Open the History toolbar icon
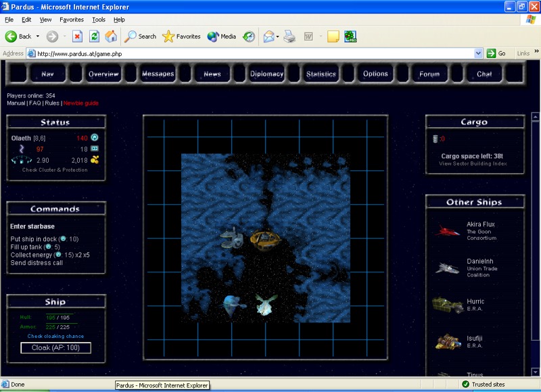Screen dimensions: 541x392 coord(249,36)
